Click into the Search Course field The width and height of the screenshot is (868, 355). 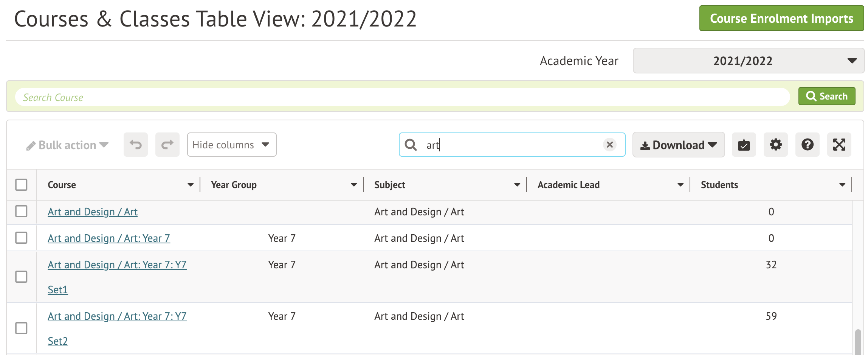click(402, 97)
